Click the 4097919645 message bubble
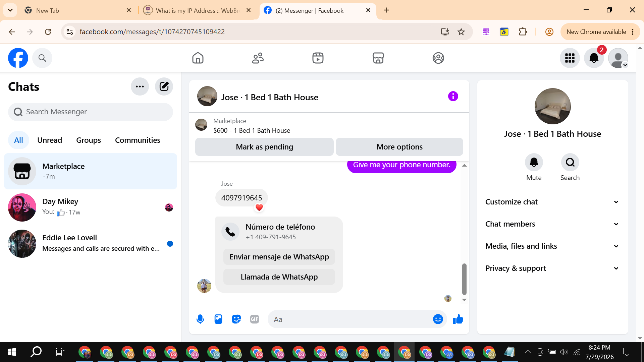The height and width of the screenshot is (362, 644). point(241,198)
